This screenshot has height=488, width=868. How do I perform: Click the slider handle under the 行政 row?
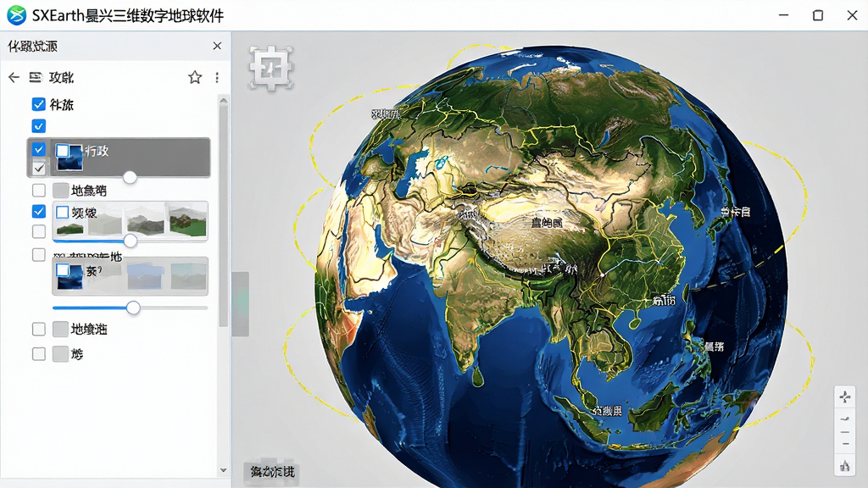pyautogui.click(x=130, y=177)
